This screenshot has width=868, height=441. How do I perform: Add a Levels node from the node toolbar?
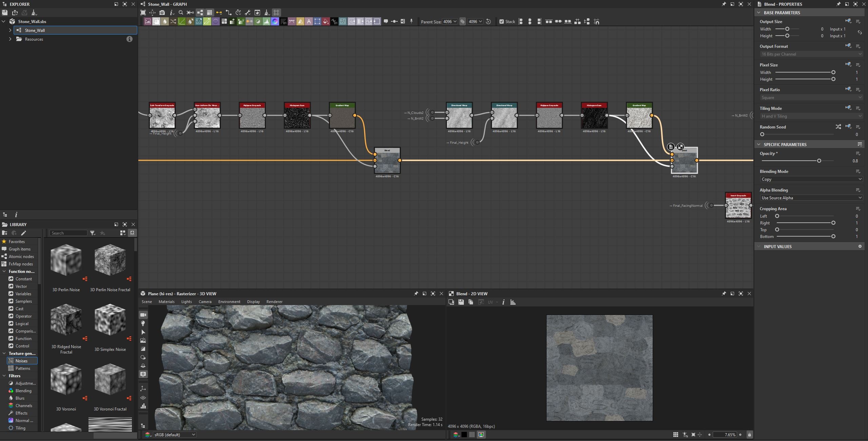click(x=267, y=21)
